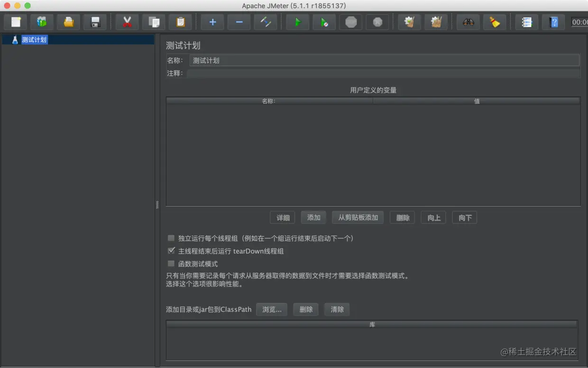Screen dimensions: 588x368
Task: Click 从剪贴板添加 button
Action: coord(358,217)
